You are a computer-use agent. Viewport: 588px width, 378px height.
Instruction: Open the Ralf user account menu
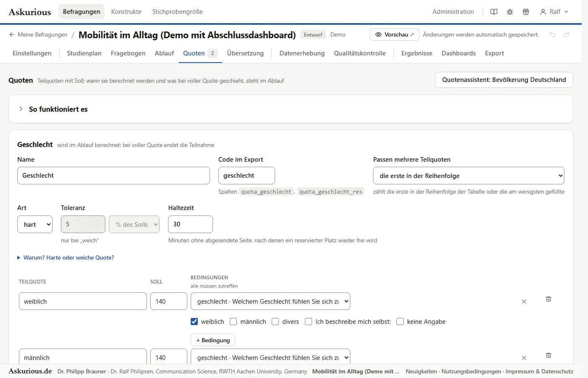pos(554,12)
